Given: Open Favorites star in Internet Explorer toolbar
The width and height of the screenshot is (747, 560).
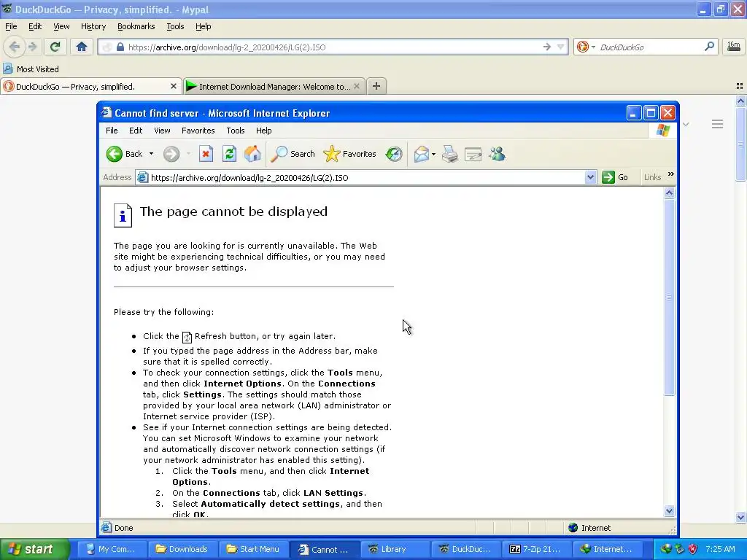Looking at the screenshot, I should pos(349,154).
